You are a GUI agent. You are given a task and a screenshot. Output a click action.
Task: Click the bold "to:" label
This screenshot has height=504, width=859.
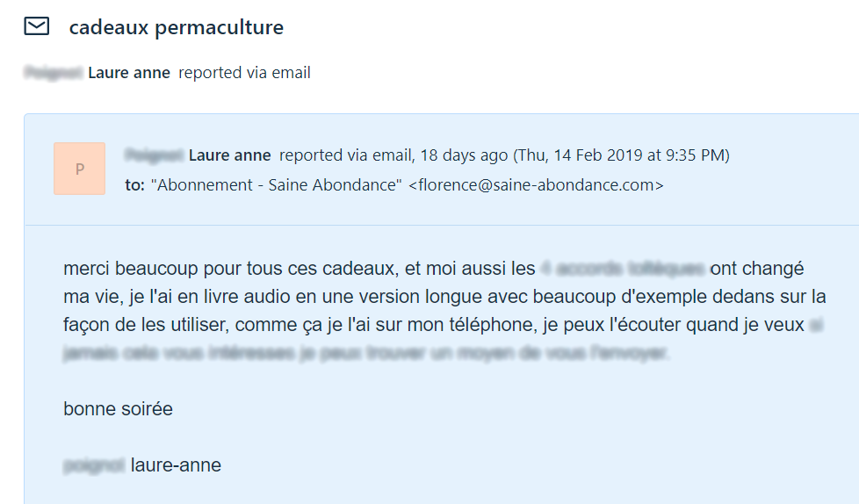[x=134, y=185]
